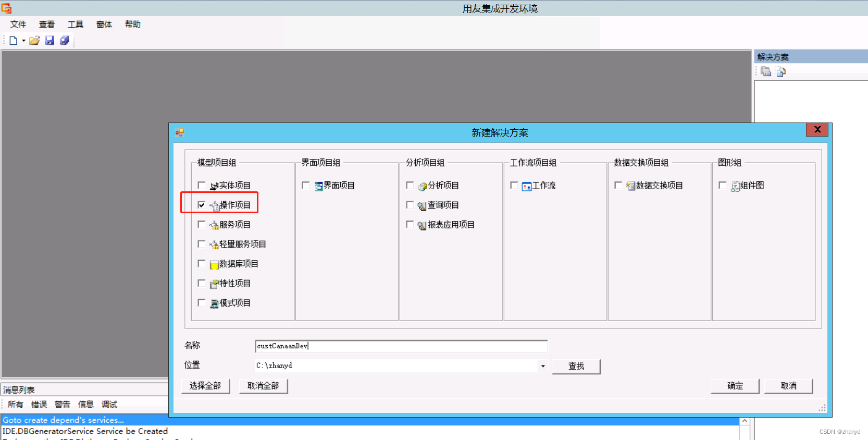Viewport: 868px width, 440px height.
Task: Check the 轻量服务项目 checkbox
Action: pyautogui.click(x=202, y=244)
